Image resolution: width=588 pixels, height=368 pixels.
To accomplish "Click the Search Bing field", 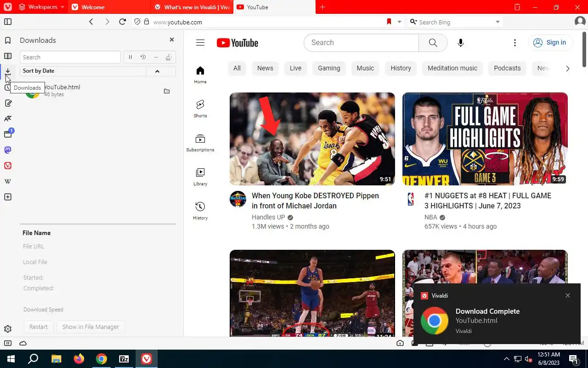I will coord(455,22).
